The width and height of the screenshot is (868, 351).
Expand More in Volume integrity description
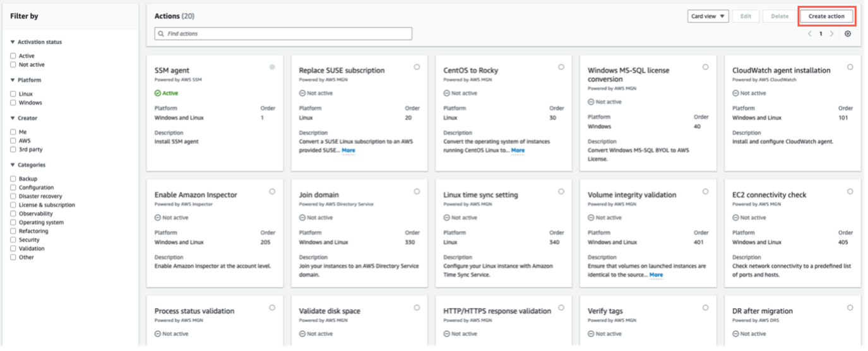pyautogui.click(x=657, y=275)
